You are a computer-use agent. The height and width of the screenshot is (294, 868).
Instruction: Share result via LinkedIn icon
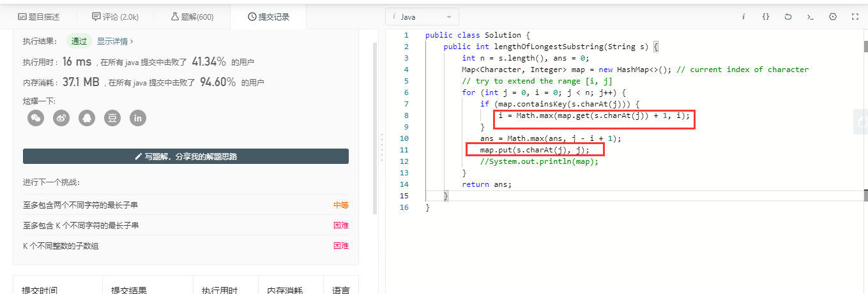tap(138, 118)
